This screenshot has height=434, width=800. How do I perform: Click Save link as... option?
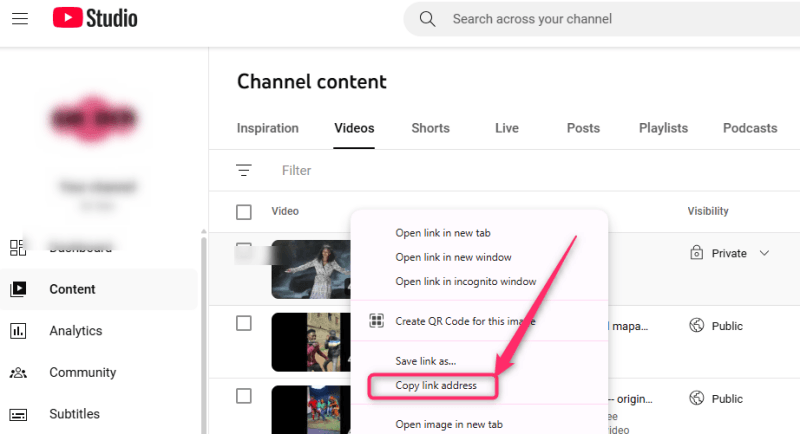pos(426,360)
